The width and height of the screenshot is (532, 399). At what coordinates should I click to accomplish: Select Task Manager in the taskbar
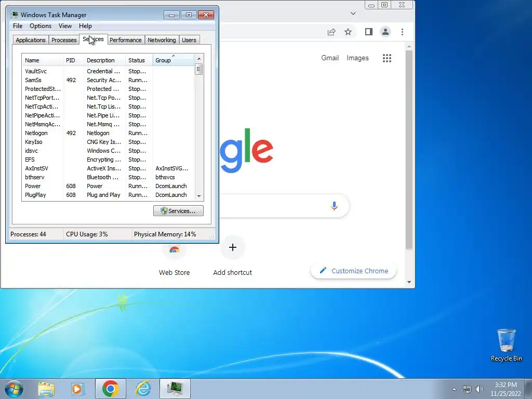175,389
